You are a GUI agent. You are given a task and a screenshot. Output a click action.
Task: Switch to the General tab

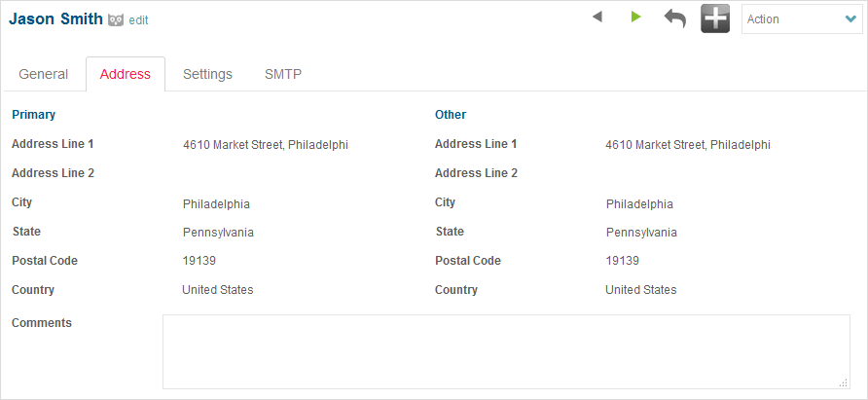pyautogui.click(x=43, y=74)
